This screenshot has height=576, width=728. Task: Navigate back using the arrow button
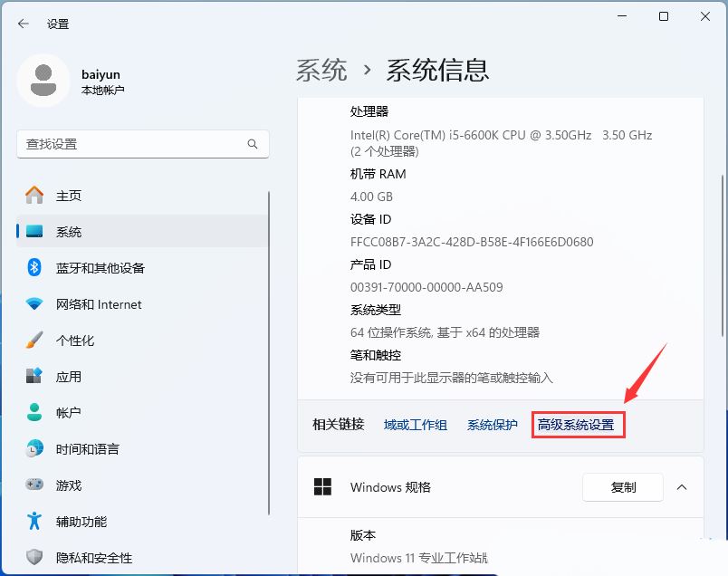tap(23, 24)
